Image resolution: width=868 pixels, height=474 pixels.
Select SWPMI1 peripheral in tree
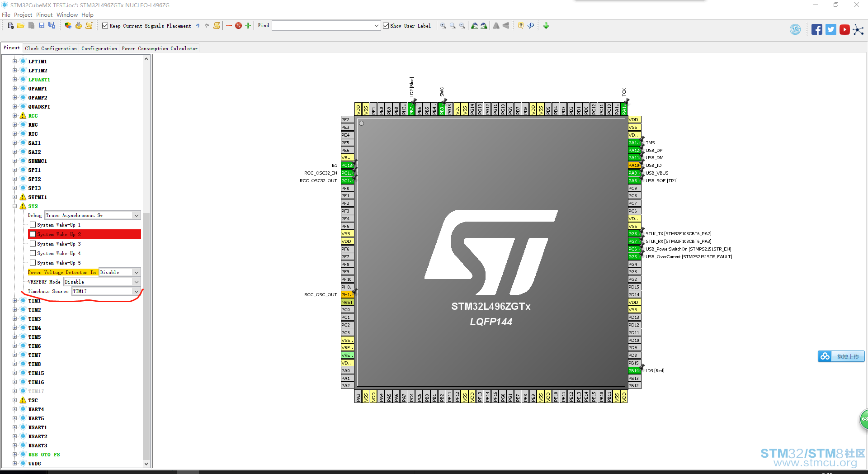(38, 197)
